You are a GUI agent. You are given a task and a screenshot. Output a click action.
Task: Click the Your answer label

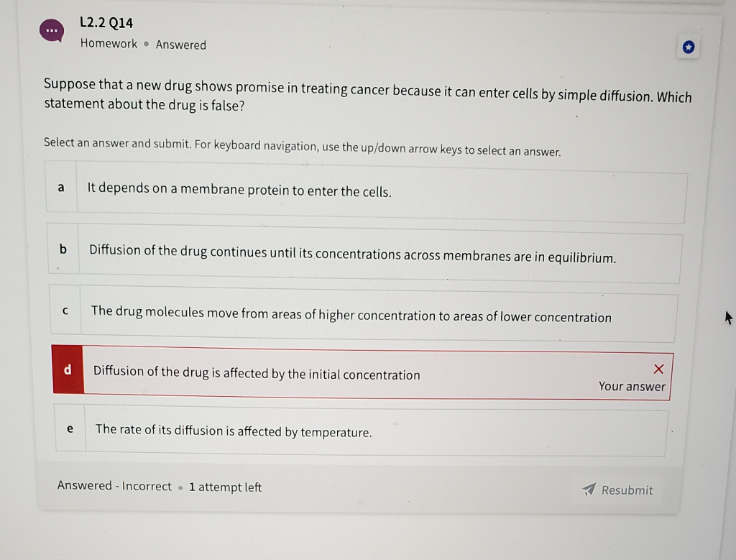pos(631,386)
